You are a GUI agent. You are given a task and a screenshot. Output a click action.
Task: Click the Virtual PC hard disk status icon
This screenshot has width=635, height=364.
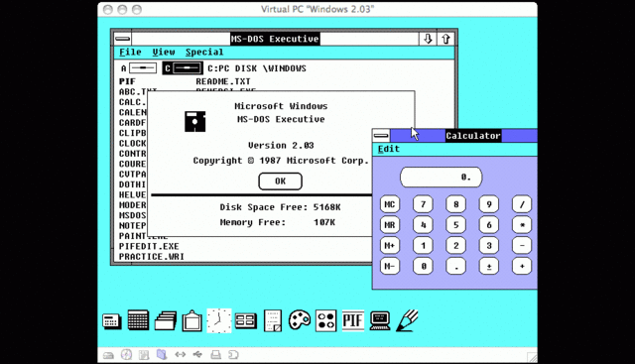tap(108, 355)
